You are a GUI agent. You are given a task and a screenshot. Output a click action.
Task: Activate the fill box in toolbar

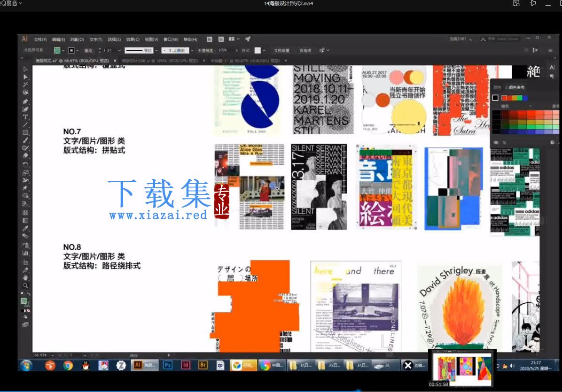click(23, 301)
